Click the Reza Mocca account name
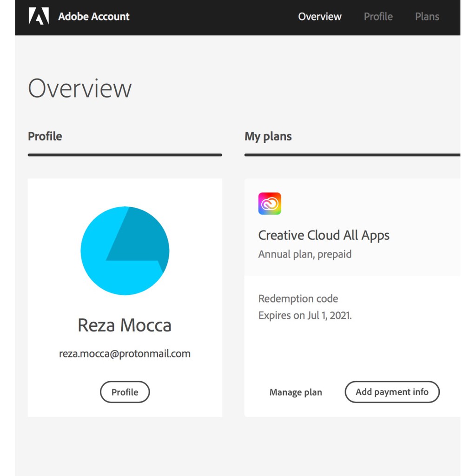 (125, 325)
